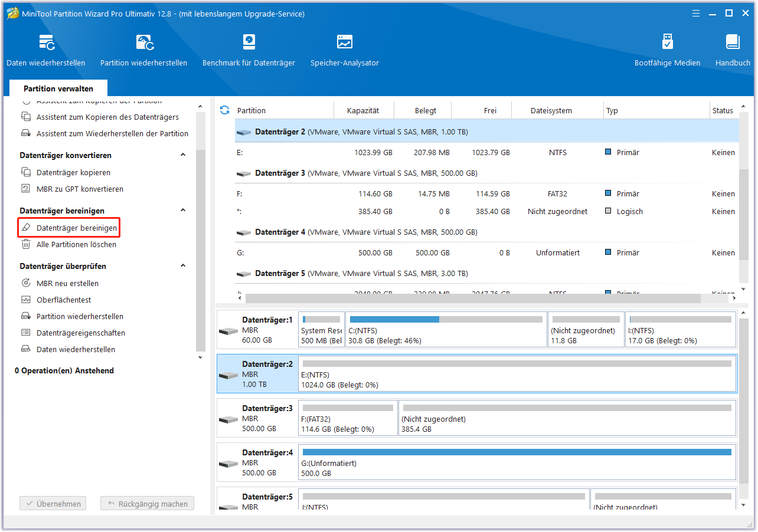Select the Datenträger 2 row in table
This screenshot has height=532, width=758.
click(486, 132)
